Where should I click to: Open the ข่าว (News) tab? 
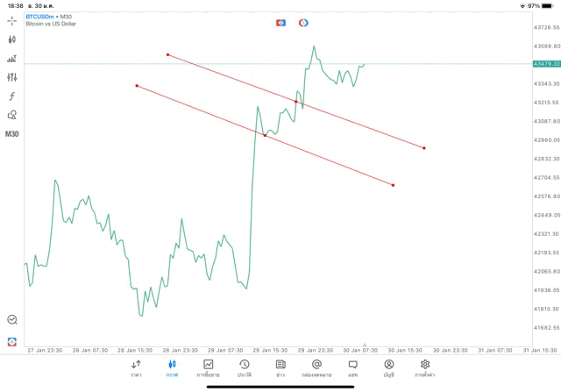[280, 367]
